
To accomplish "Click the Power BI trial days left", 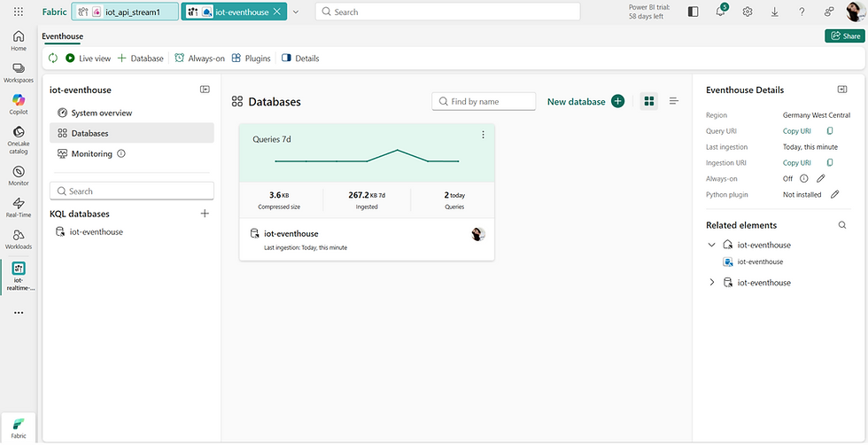I will (649, 12).
